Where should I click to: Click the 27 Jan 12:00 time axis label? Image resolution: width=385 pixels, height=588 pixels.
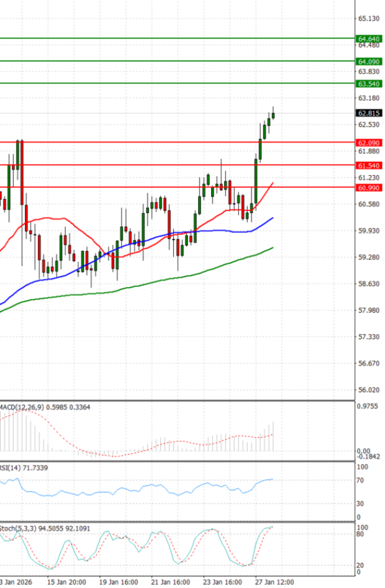pos(274,582)
